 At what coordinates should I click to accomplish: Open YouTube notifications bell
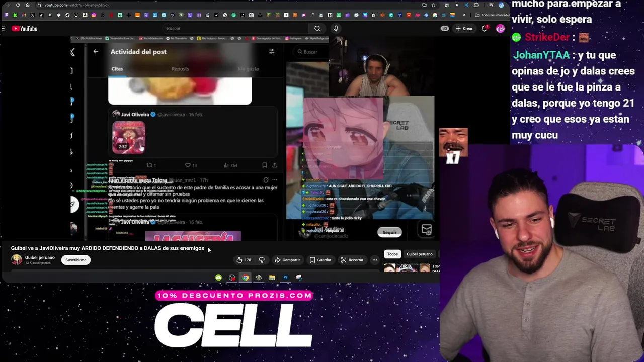(x=485, y=29)
